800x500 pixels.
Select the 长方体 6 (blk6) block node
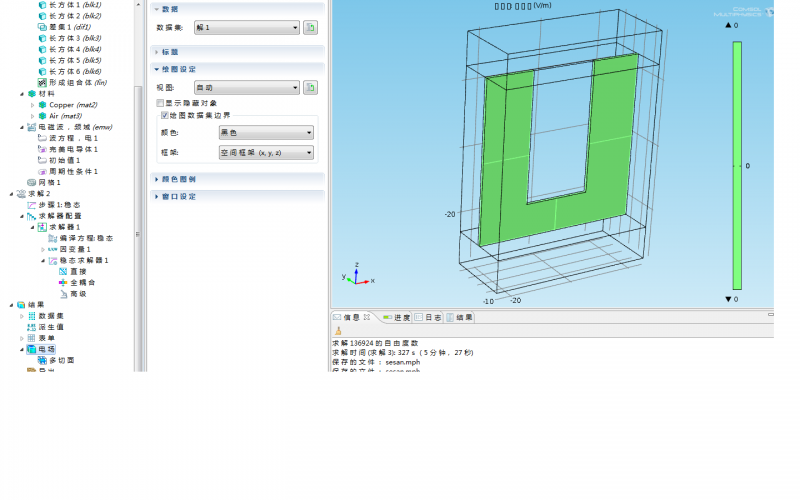coord(70,71)
